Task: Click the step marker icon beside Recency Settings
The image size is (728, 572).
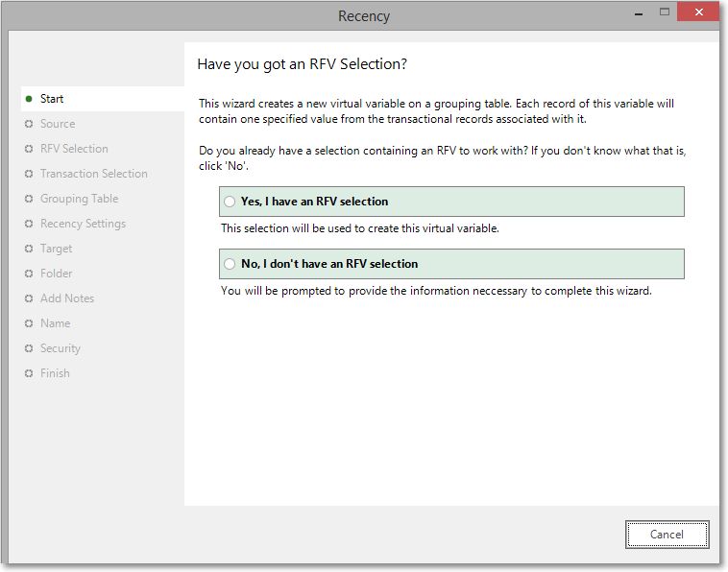Action: pyautogui.click(x=29, y=224)
